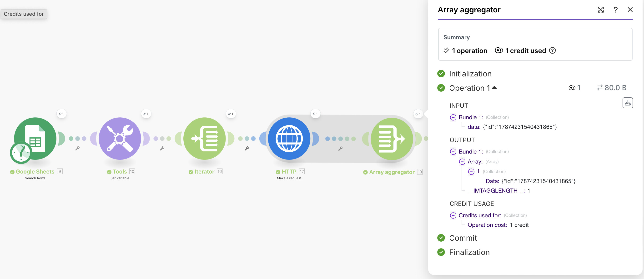Collapse the INPUT Bundle 1 collection
Image resolution: width=644 pixels, height=279 pixels.
click(453, 117)
